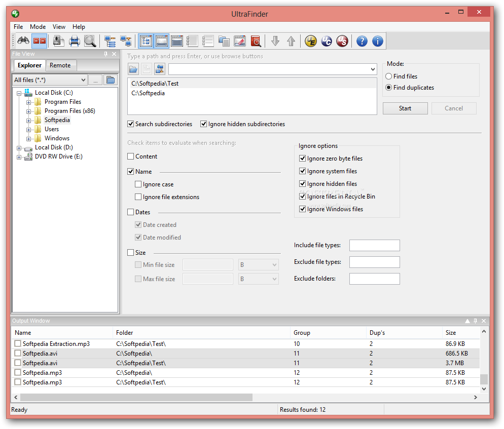Launch UltraEdit via the yellow UE icon
The image size is (504, 429).
point(311,41)
